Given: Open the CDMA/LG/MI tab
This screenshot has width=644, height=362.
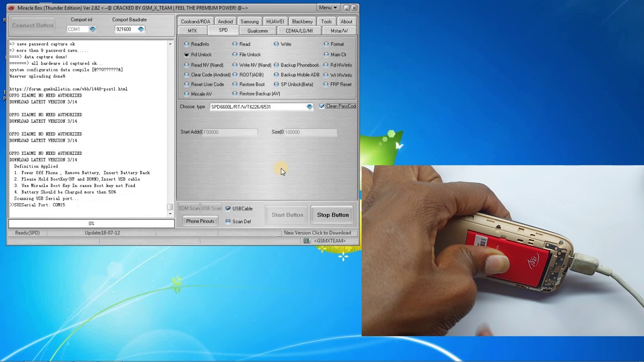Looking at the screenshot, I should 299,31.
